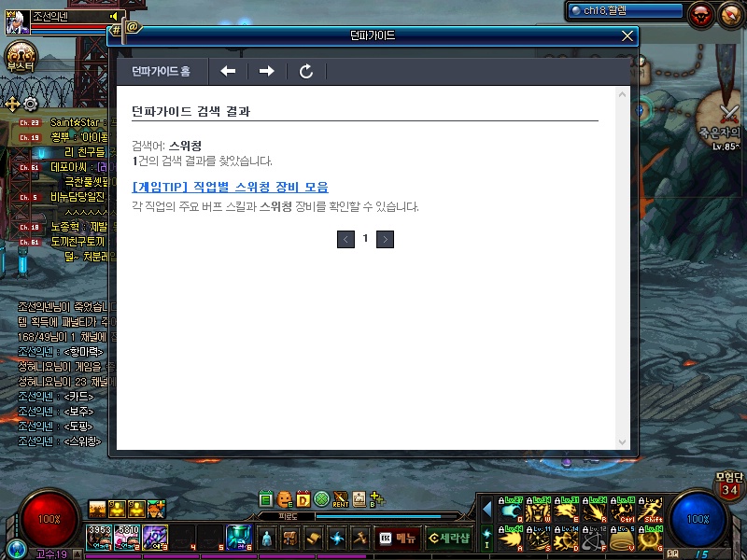
Task: Open the 메뉴 game menu button
Action: pyautogui.click(x=397, y=539)
